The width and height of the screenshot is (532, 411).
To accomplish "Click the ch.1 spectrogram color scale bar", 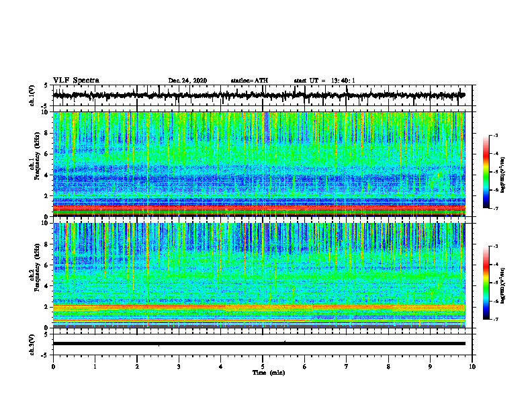I will pyautogui.click(x=486, y=172).
